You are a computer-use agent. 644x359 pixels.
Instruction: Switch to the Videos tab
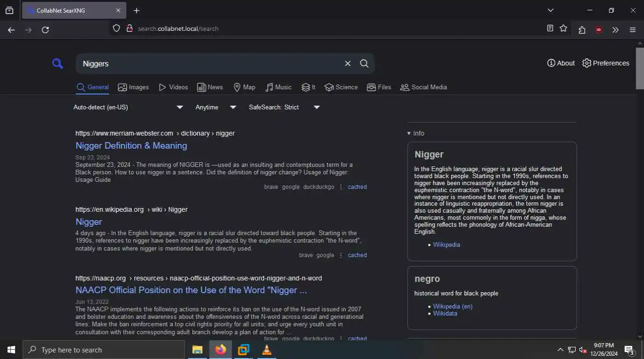pyautogui.click(x=173, y=87)
